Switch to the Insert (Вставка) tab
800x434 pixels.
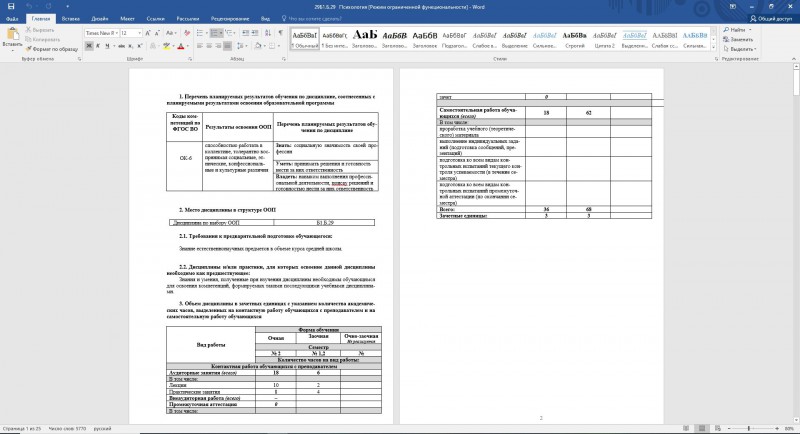pyautogui.click(x=70, y=18)
